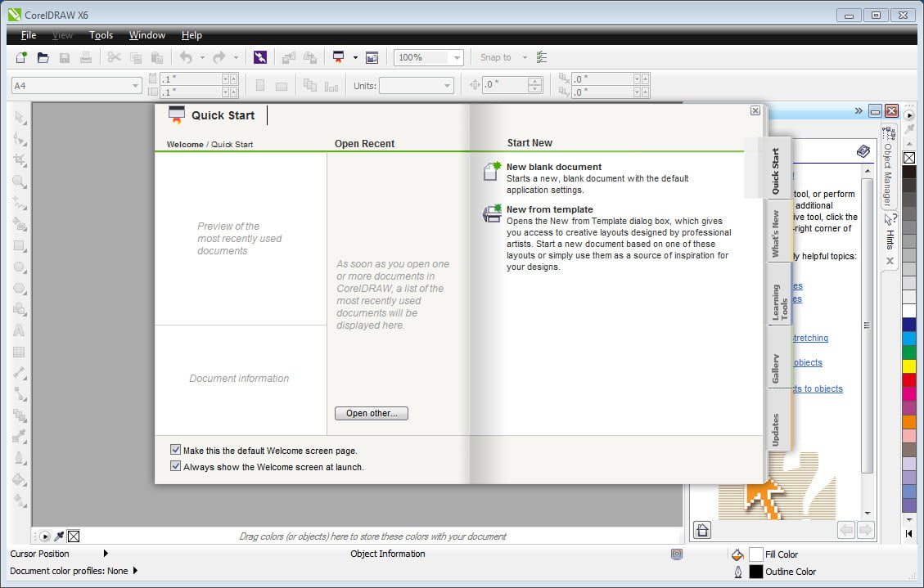Open the Undo history dropdown arrow
Image resolution: width=924 pixels, height=588 pixels.
click(202, 58)
